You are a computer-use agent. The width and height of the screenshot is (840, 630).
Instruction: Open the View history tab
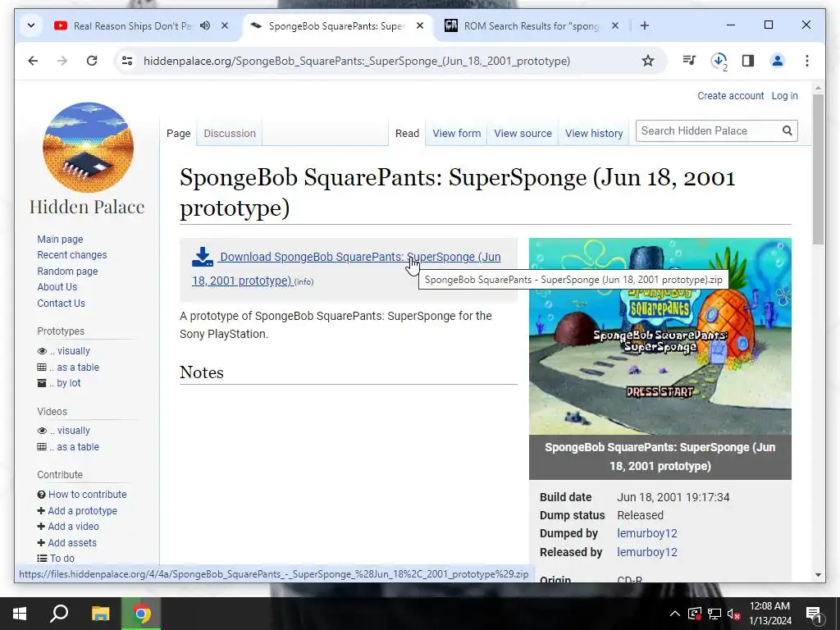594,134
